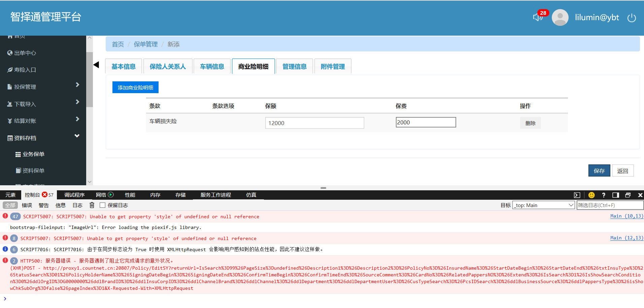This screenshot has width=644, height=308.
Task: Expand the 下载导入 submenu chevron
Action: pyautogui.click(x=77, y=102)
